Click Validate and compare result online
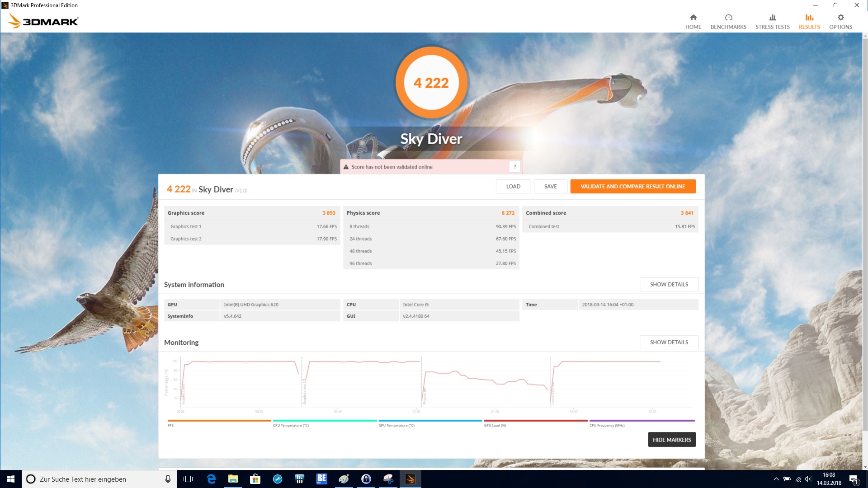This screenshot has height=488, width=868. pyautogui.click(x=632, y=186)
